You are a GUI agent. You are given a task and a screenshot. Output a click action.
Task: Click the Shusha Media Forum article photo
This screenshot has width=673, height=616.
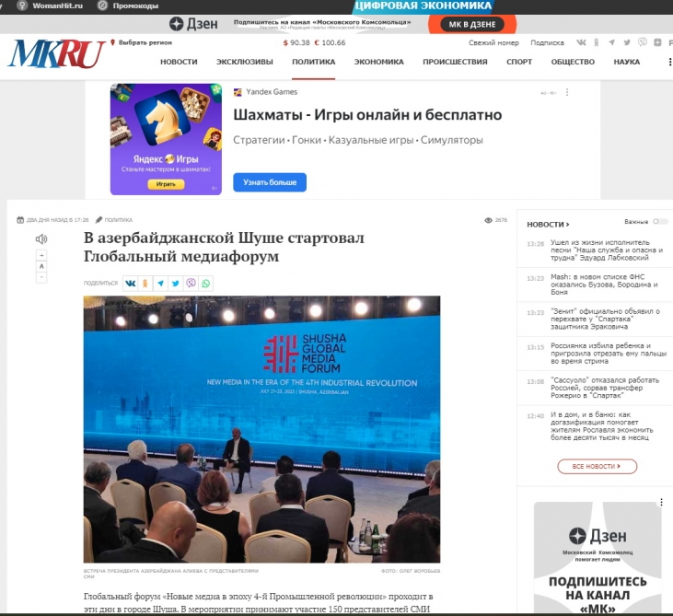(261, 428)
